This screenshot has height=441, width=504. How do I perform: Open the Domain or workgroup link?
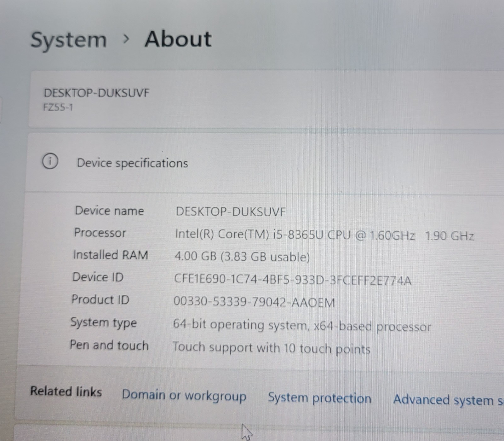point(184,395)
